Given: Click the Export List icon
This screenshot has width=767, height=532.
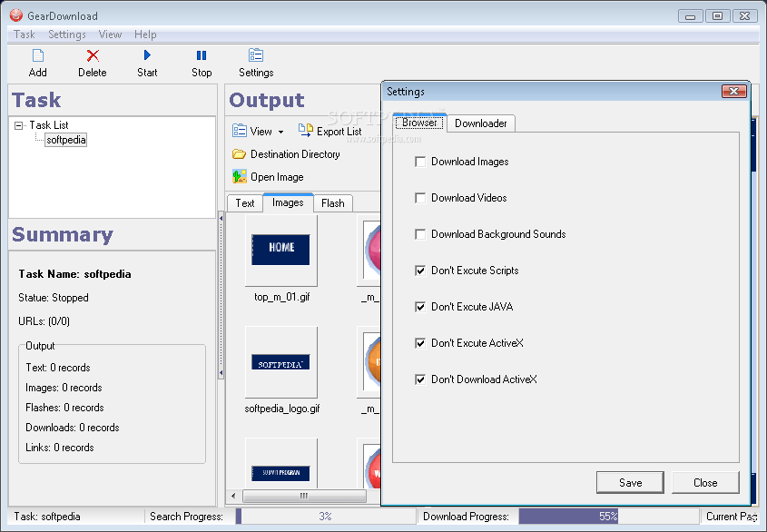Looking at the screenshot, I should coord(304,131).
